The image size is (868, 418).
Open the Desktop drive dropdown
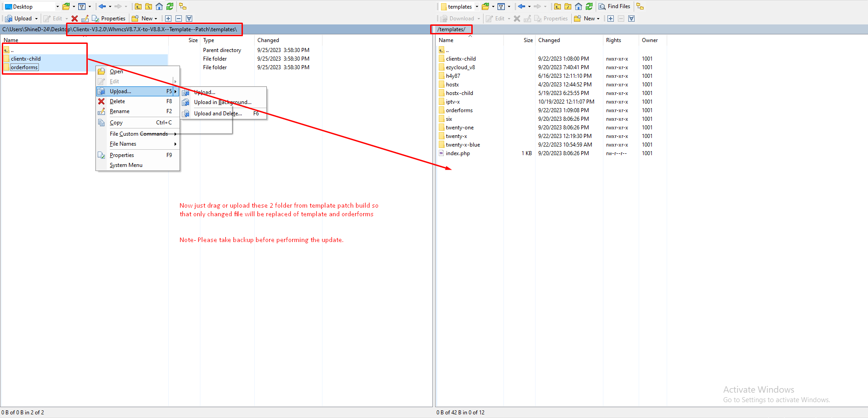(57, 6)
